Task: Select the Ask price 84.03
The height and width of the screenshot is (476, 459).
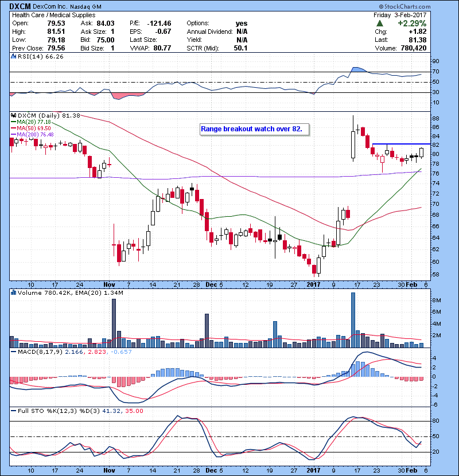Action: [106, 24]
